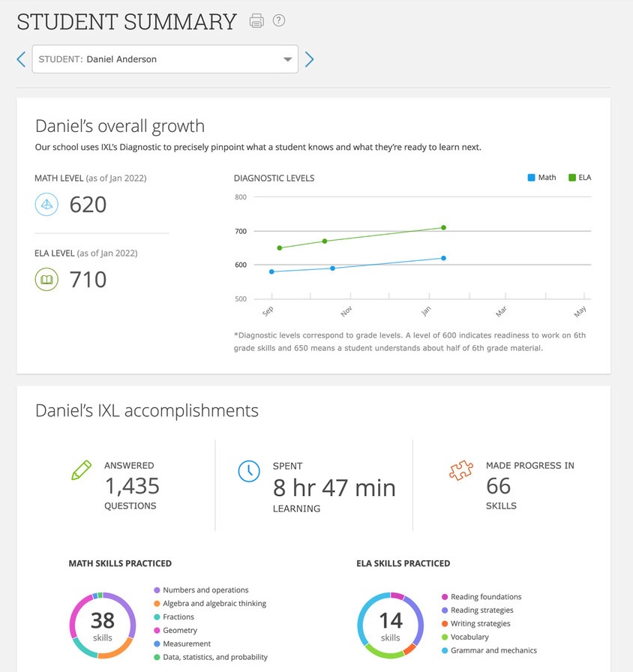Select Reading foundations legend entry

click(x=481, y=596)
